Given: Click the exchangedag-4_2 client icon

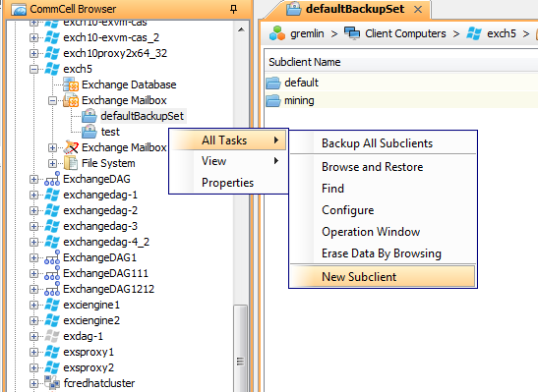Looking at the screenshot, I should click(x=52, y=242).
